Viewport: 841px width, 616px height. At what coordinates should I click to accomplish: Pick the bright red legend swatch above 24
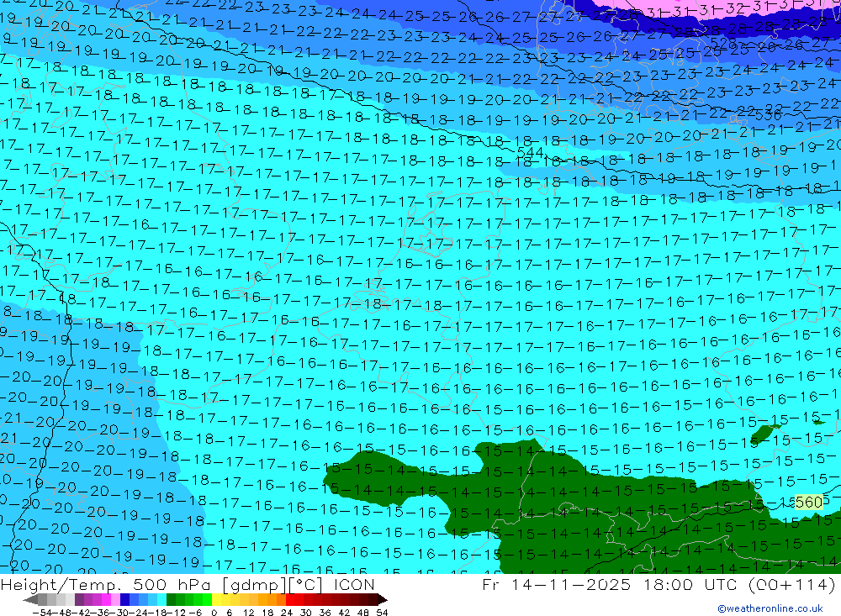coord(290,600)
